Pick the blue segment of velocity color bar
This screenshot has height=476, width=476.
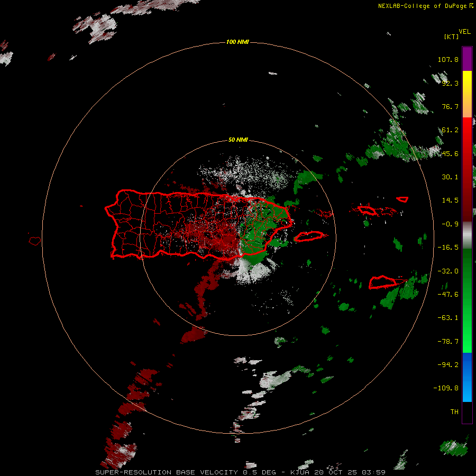coord(467,377)
